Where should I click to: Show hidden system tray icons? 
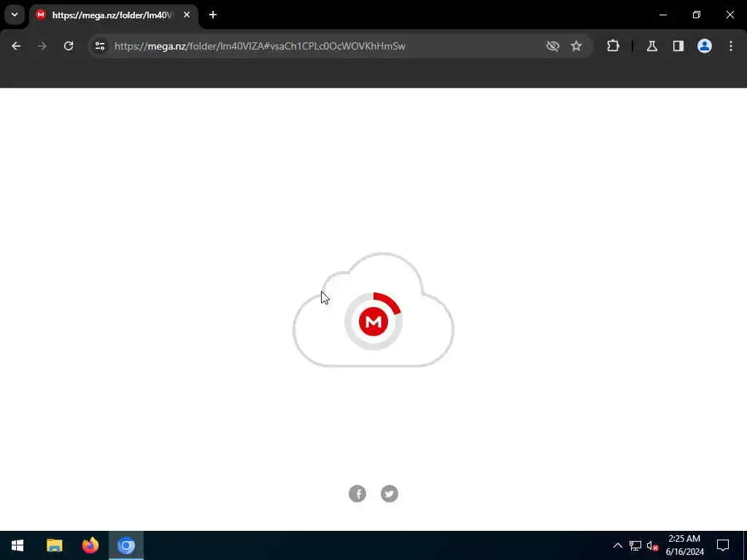[617, 545]
